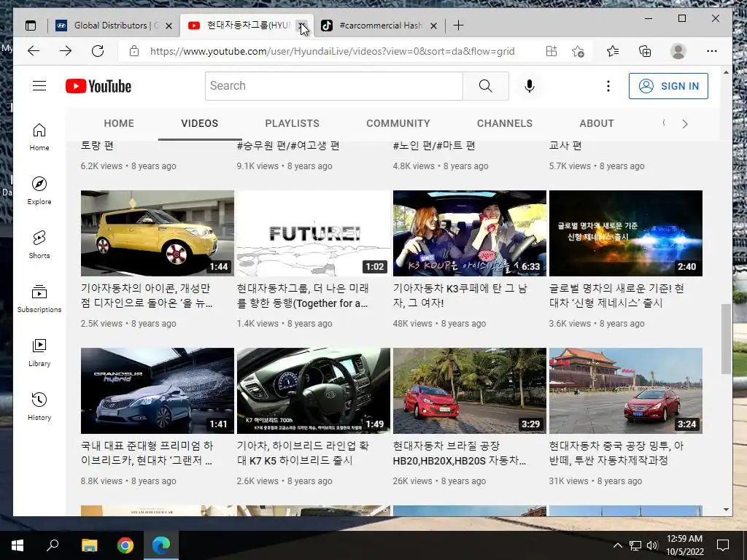
Task: Select the channel VIDEOS tab
Action: coord(200,123)
